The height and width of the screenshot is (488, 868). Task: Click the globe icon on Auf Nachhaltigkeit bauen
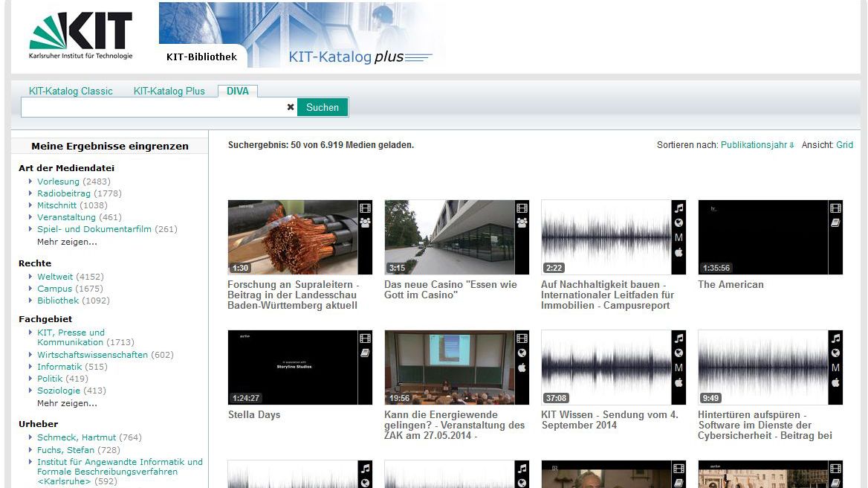click(x=678, y=222)
